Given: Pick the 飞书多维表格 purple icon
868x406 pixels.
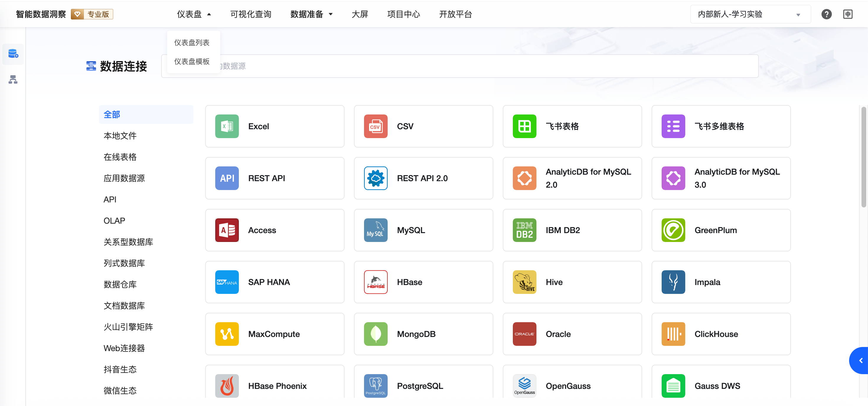Looking at the screenshot, I should (673, 126).
